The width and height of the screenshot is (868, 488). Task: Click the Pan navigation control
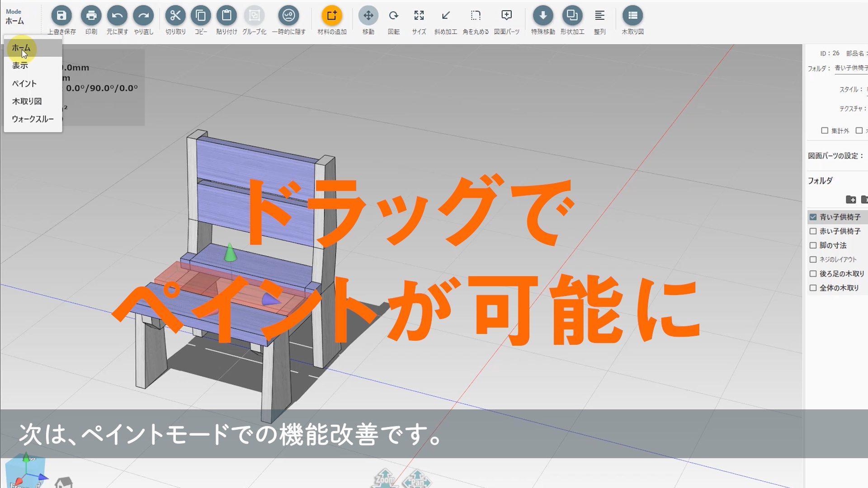tap(417, 480)
